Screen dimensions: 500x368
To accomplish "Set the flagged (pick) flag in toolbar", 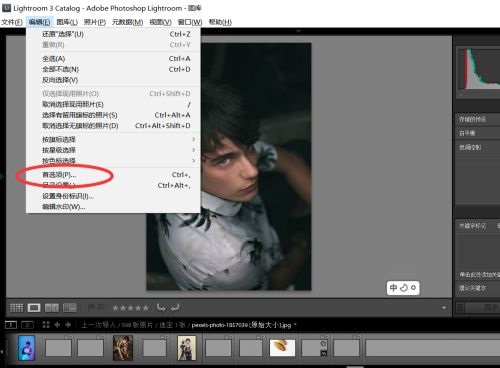I will click(90, 307).
